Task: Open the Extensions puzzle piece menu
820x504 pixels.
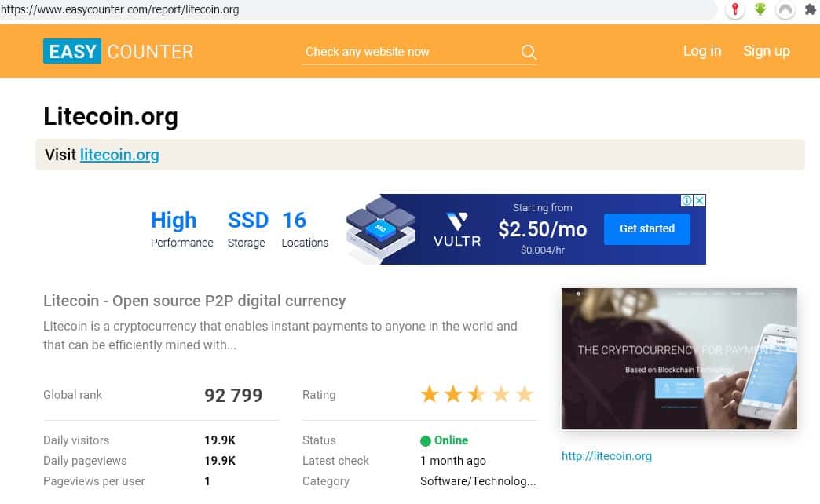Action: point(810,10)
